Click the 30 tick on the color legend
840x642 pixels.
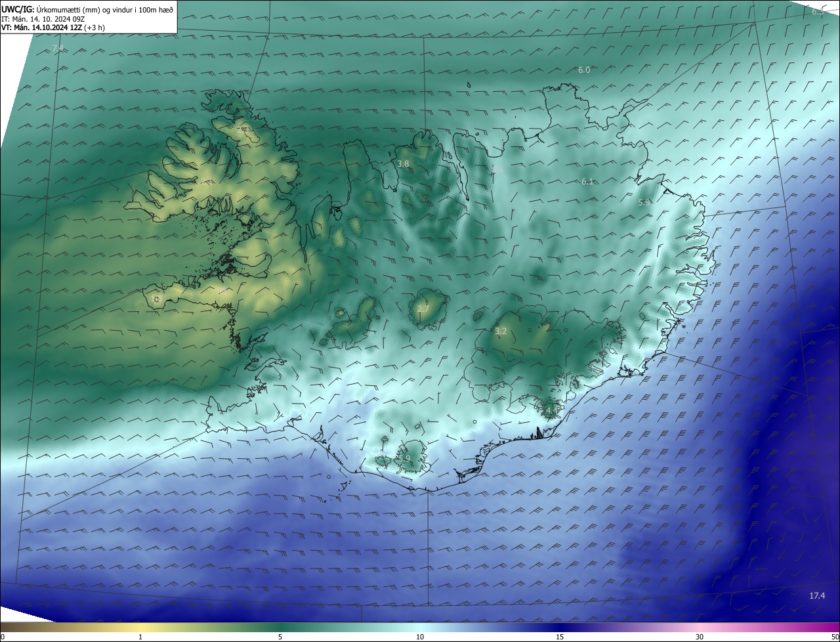[x=700, y=637]
